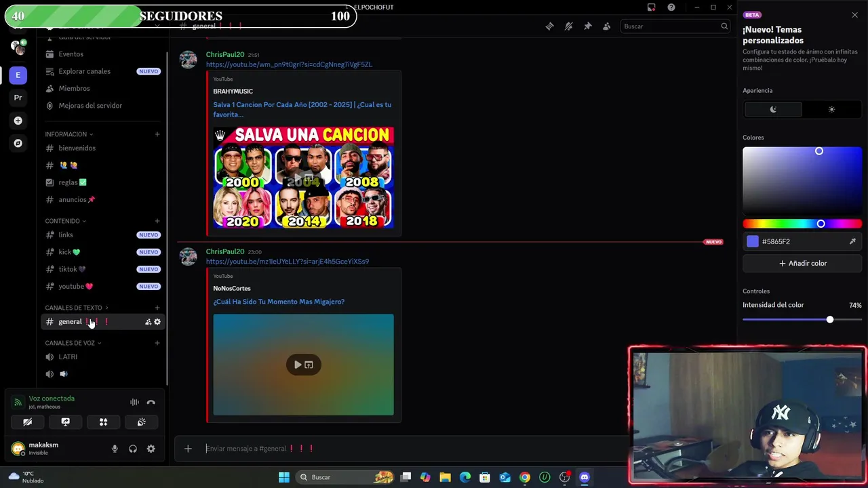The height and width of the screenshot is (488, 868).
Task: Collapse the CANALES DE TEXTO category
Action: point(77,308)
